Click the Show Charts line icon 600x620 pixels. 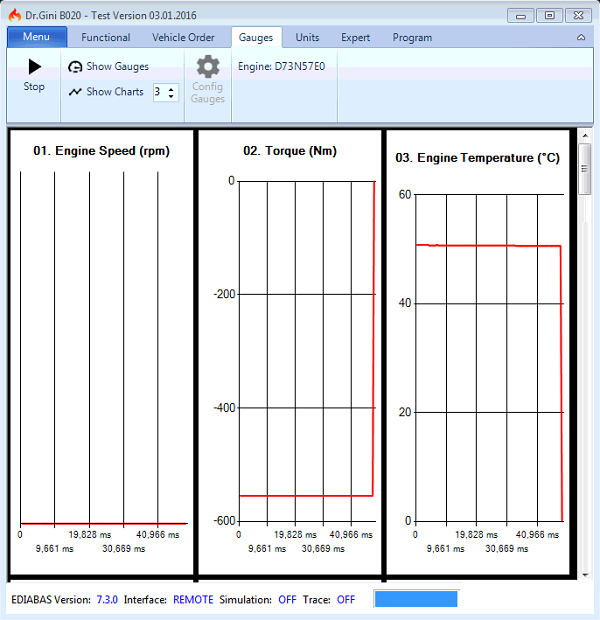pos(75,92)
